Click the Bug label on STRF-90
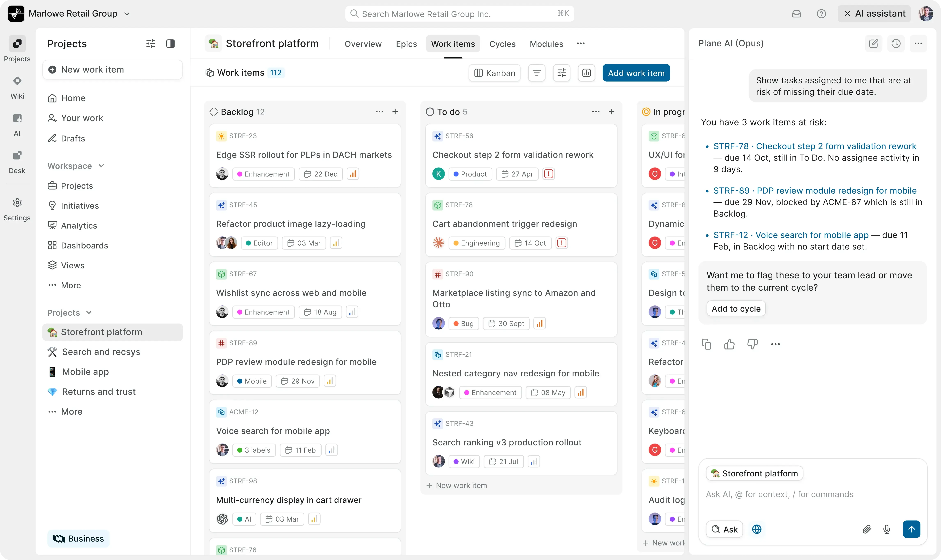The width and height of the screenshot is (941, 560). (463, 323)
